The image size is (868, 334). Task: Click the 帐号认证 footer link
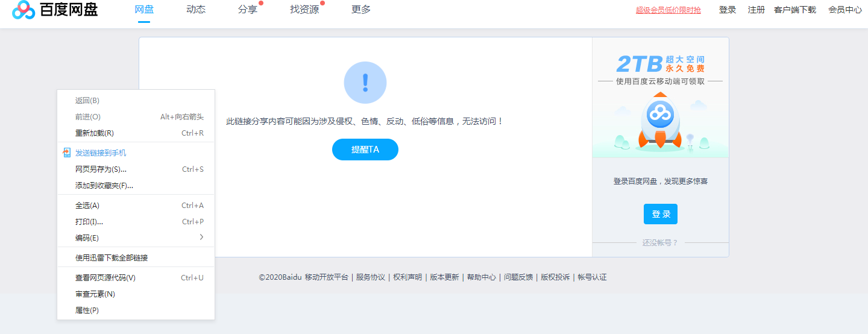592,277
